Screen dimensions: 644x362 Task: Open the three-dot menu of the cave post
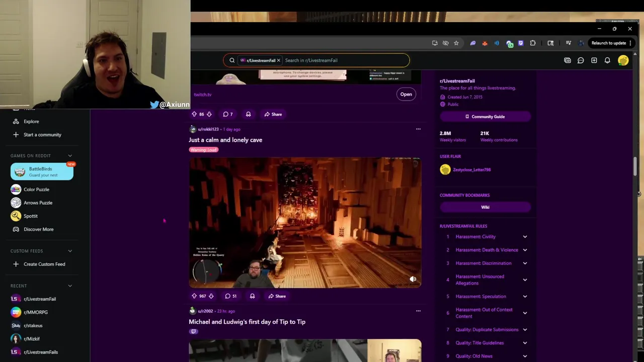point(418,129)
